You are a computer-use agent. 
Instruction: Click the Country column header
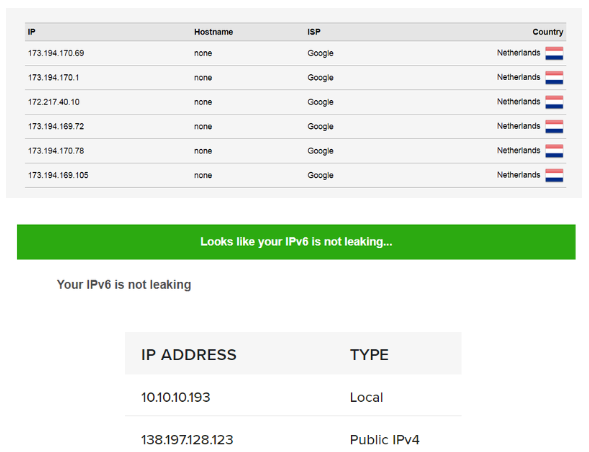click(548, 32)
